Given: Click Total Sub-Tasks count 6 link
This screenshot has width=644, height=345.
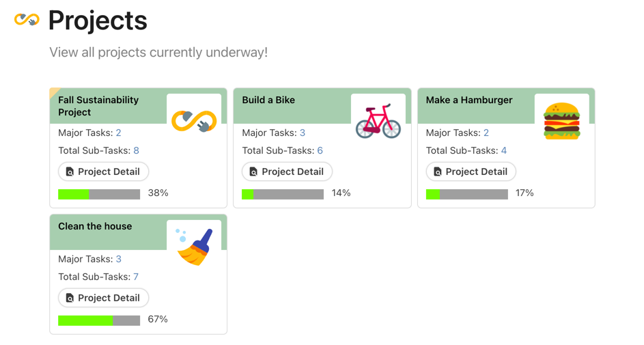Looking at the screenshot, I should [x=320, y=150].
